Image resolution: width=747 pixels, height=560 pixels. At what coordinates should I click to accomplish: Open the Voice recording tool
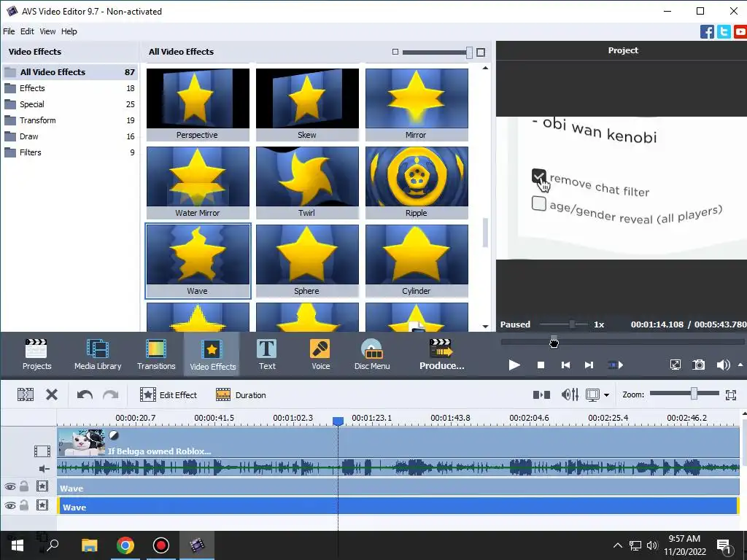[x=320, y=354]
